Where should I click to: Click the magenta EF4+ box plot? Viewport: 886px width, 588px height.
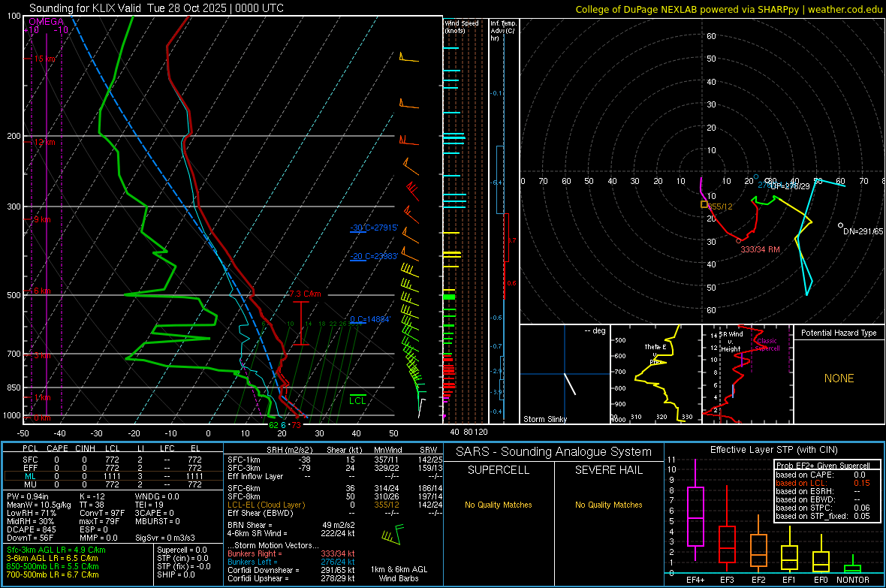(695, 509)
